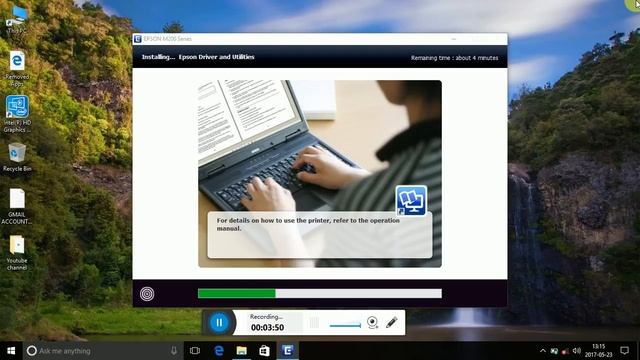The image size is (640, 360).
Task: Open the Windows Start menu
Action: [11, 351]
